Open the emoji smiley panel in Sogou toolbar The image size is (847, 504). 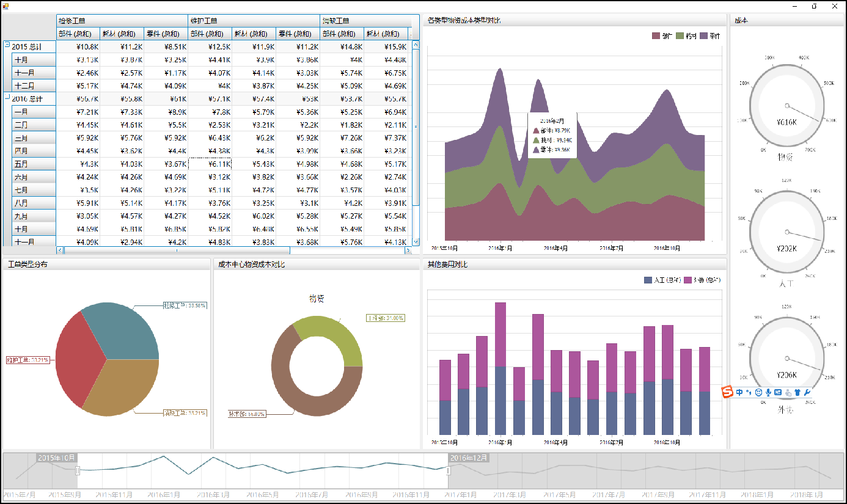[x=758, y=392]
